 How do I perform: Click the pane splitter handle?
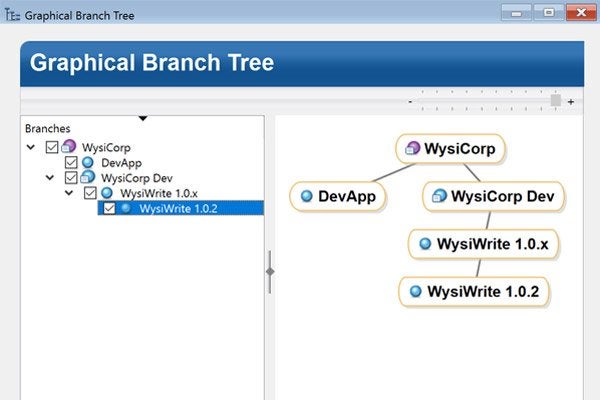[x=270, y=272]
